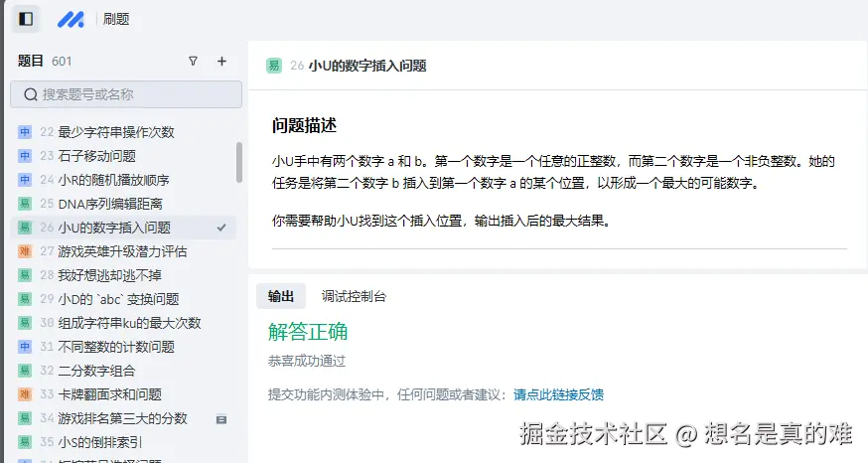
Task: Open problem 33 卡牌翻面求和问题
Action: click(x=123, y=393)
